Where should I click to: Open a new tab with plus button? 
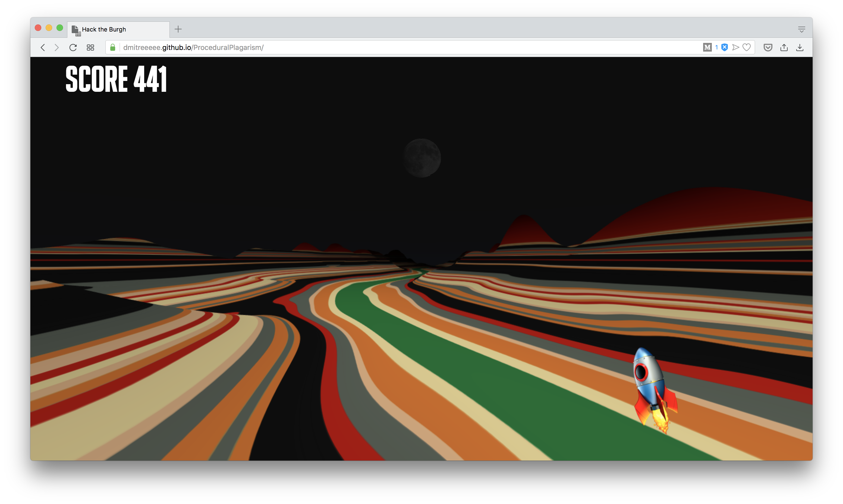(178, 29)
